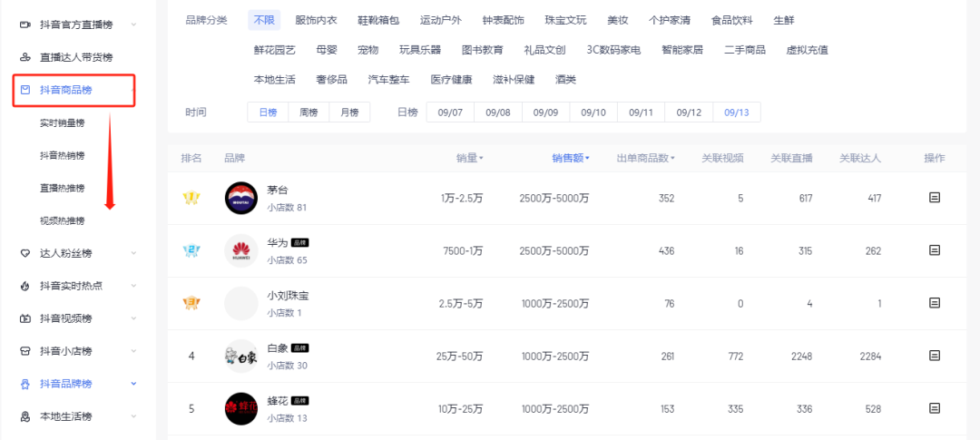Image resolution: width=980 pixels, height=440 pixels.
Task: Click 小店数 81 under 茅台
Action: pyautogui.click(x=287, y=208)
